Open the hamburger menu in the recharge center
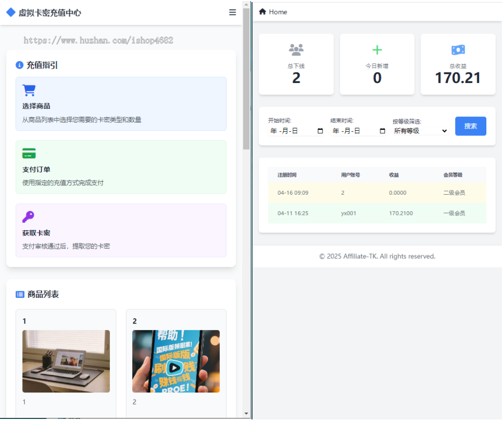504x421 pixels. tap(233, 12)
